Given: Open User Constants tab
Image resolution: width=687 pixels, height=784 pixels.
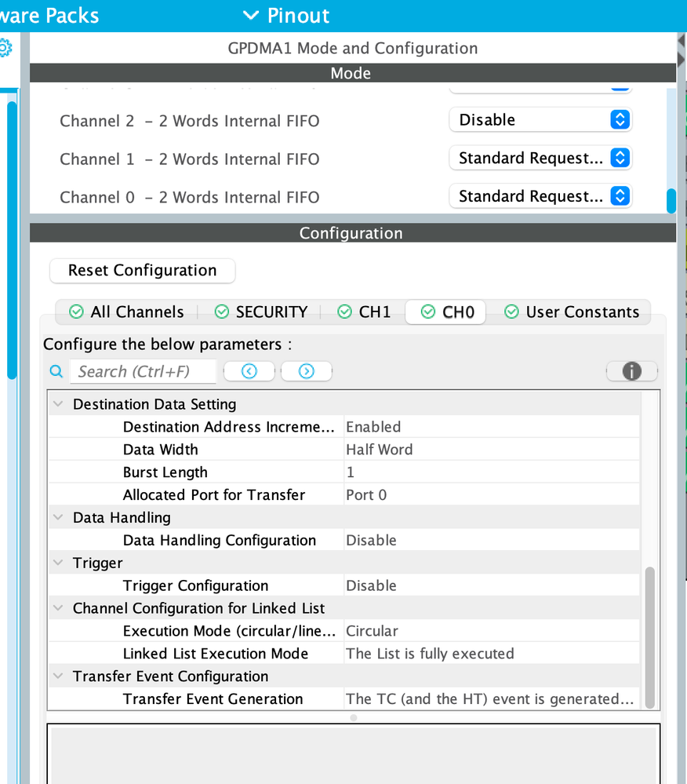Looking at the screenshot, I should pyautogui.click(x=572, y=312).
